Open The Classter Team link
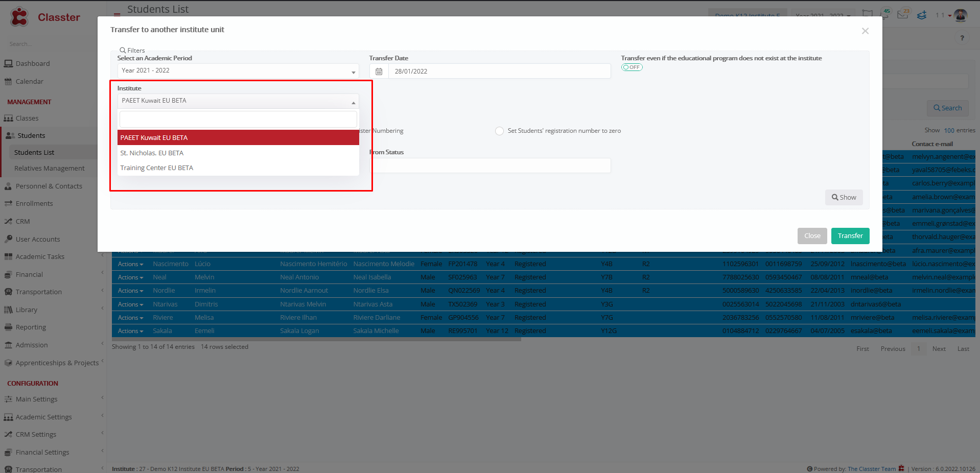Viewport: 980px width, 473px height. click(x=872, y=469)
